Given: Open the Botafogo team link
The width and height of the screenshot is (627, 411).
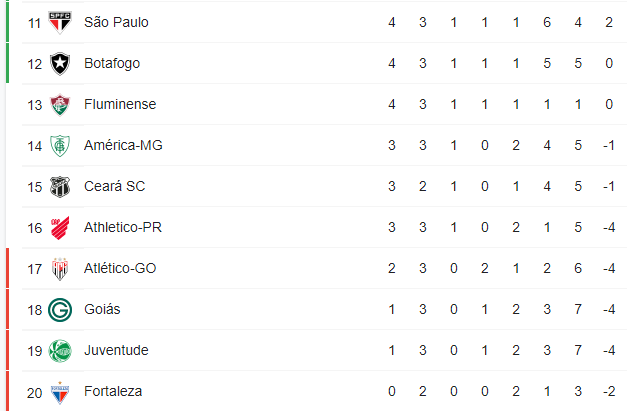Looking at the screenshot, I should (112, 64).
